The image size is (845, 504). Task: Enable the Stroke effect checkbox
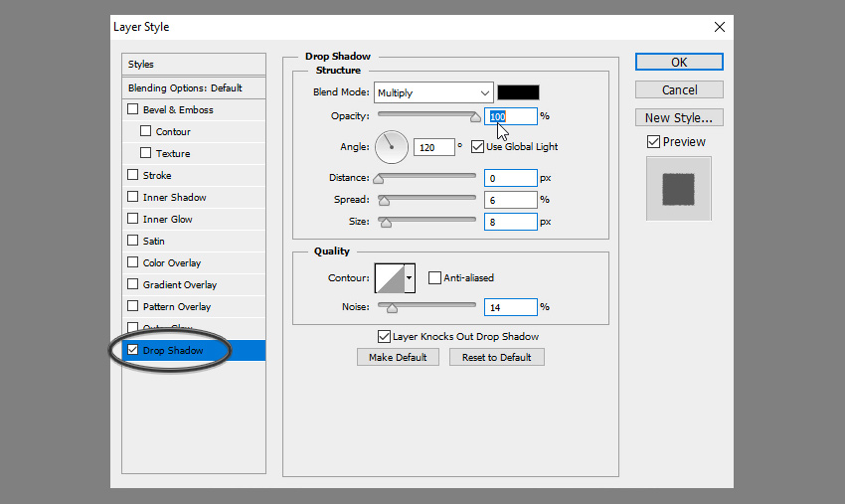tap(132, 175)
